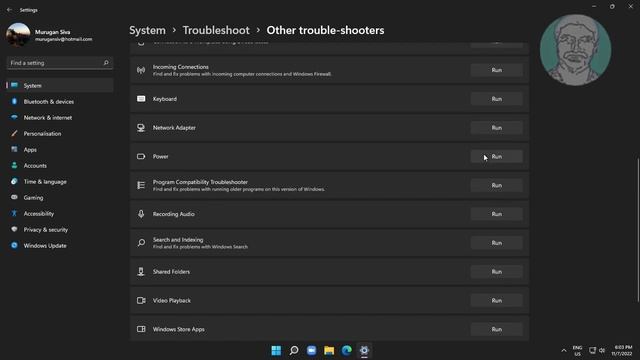The height and width of the screenshot is (360, 640).
Task: Open Accounts settings
Action: pos(60,165)
